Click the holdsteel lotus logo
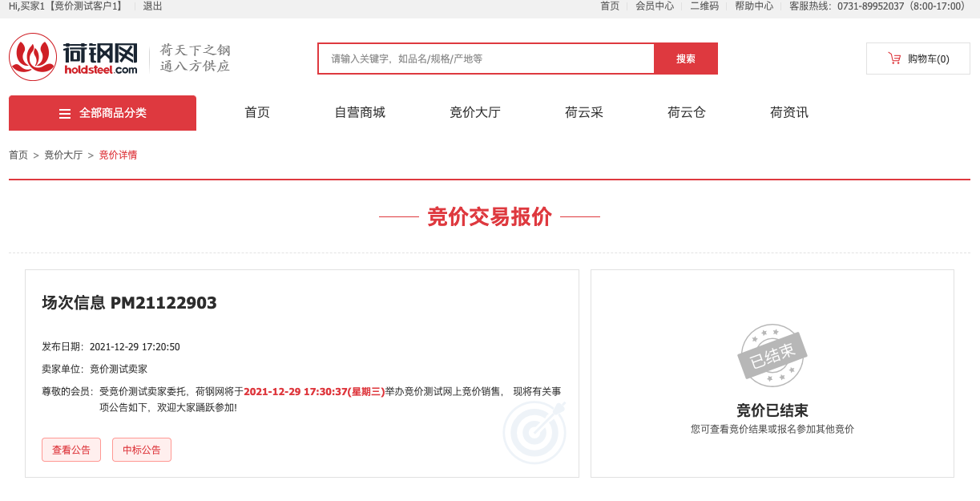Image resolution: width=980 pixels, height=501 pixels. [32, 57]
